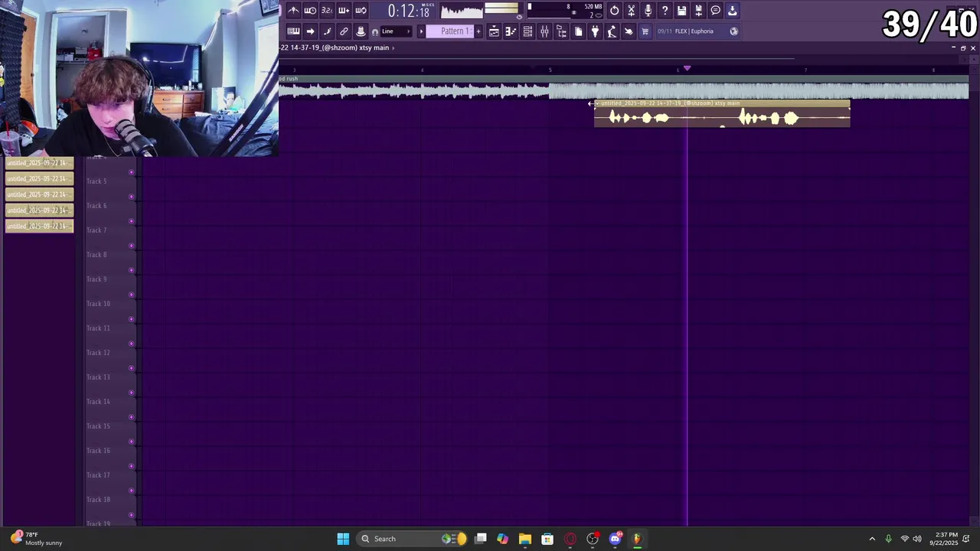
Task: Open the Line snap dropdown
Action: [397, 31]
